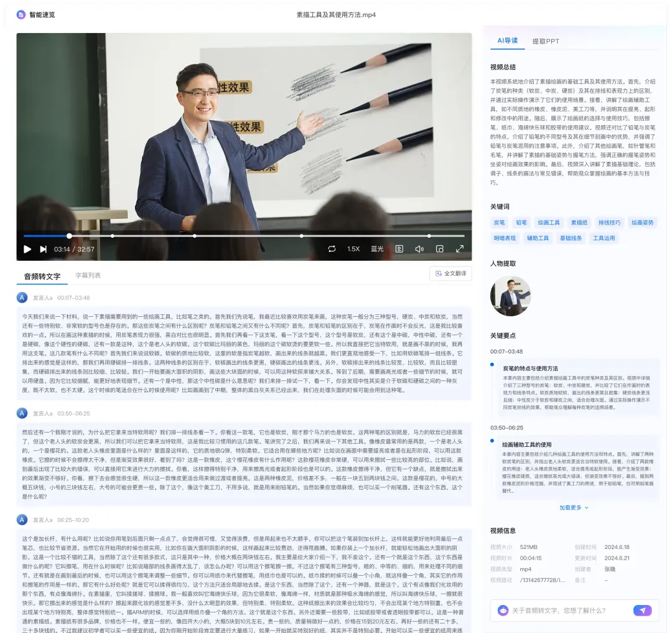Open the 1.5X playback speed menu

(353, 249)
